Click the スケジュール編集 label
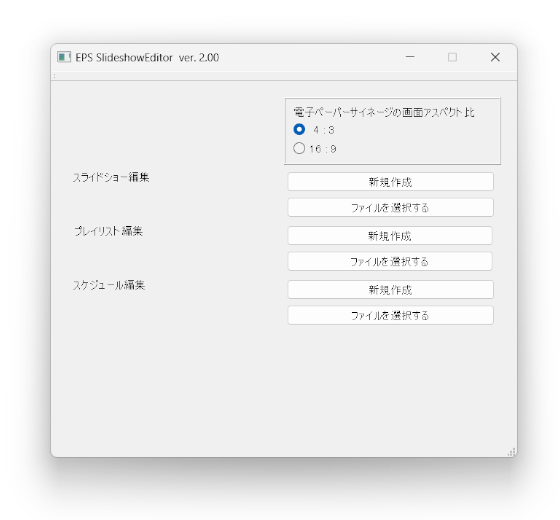Image resolution: width=560 pixels, height=520 pixels. coord(109,285)
